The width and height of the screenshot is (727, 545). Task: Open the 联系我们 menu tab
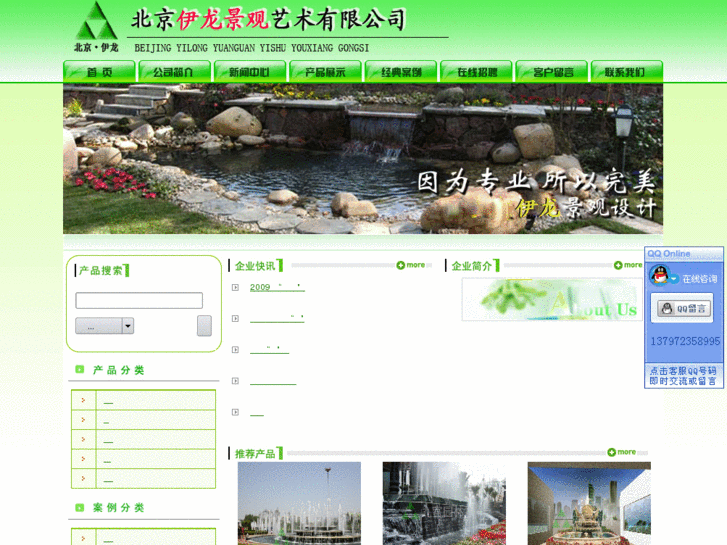[627, 72]
